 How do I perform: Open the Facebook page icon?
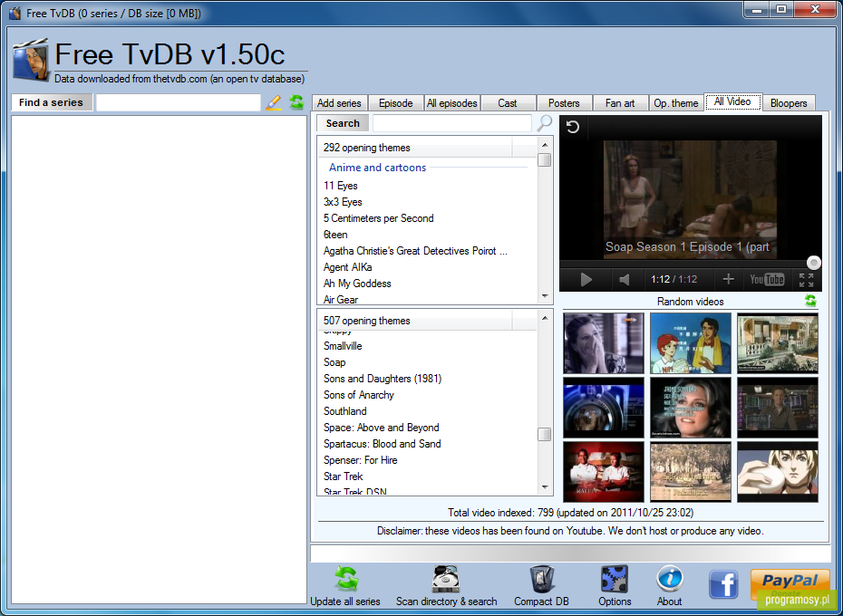click(x=723, y=584)
